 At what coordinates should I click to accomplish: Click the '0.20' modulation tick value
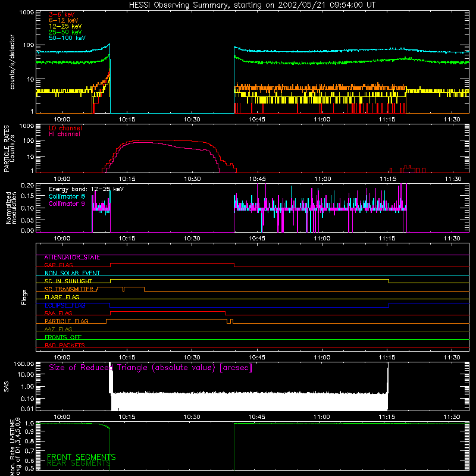(x=27, y=186)
